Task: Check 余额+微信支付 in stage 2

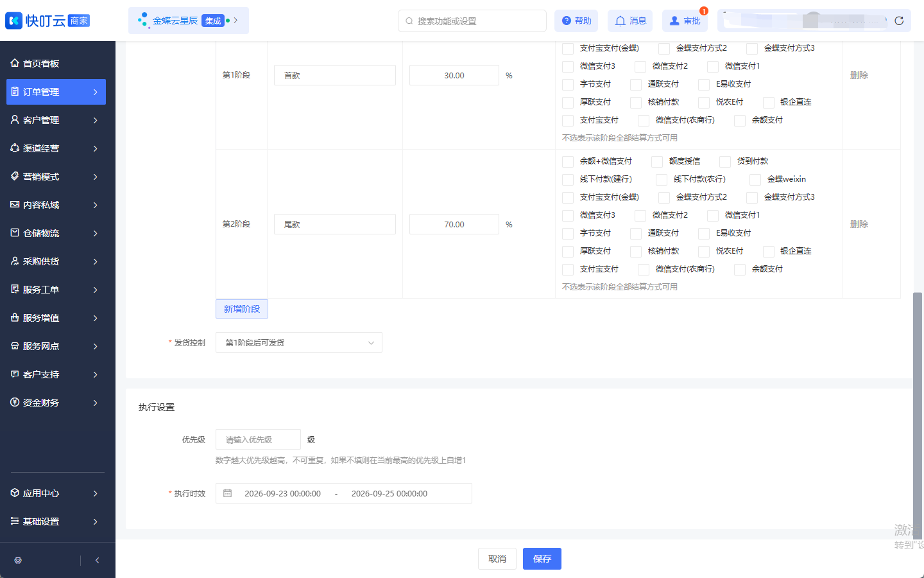Action: [568, 162]
